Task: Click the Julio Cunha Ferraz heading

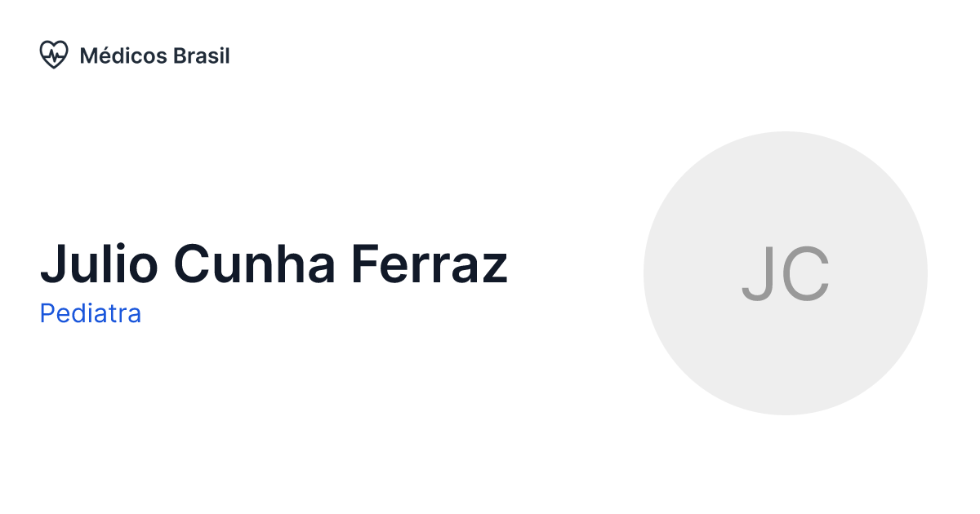Action: point(274,264)
